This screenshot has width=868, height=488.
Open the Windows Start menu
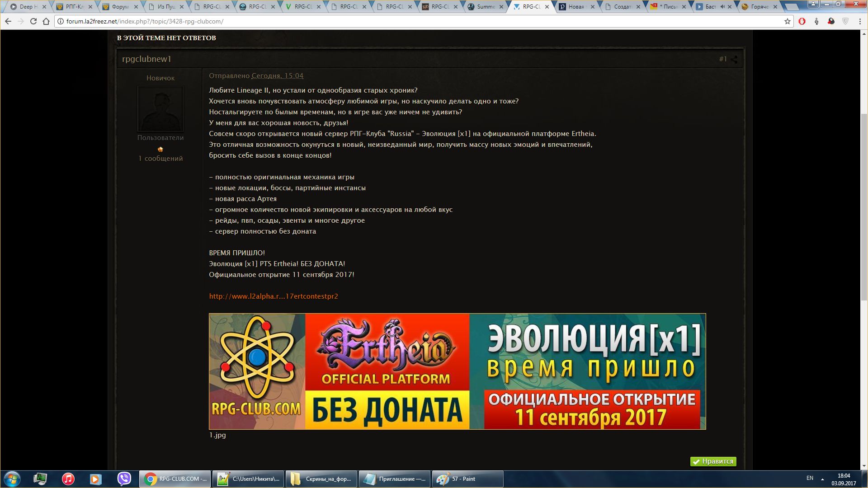pos(12,479)
